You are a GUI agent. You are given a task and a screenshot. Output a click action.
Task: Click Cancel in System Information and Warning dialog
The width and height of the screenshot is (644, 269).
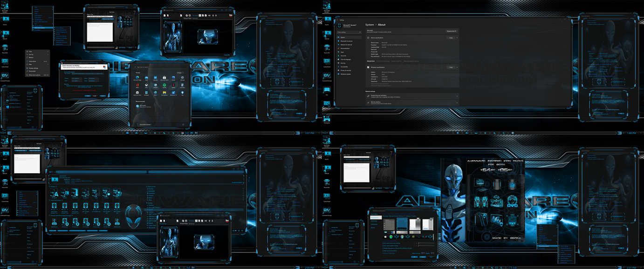point(103,96)
